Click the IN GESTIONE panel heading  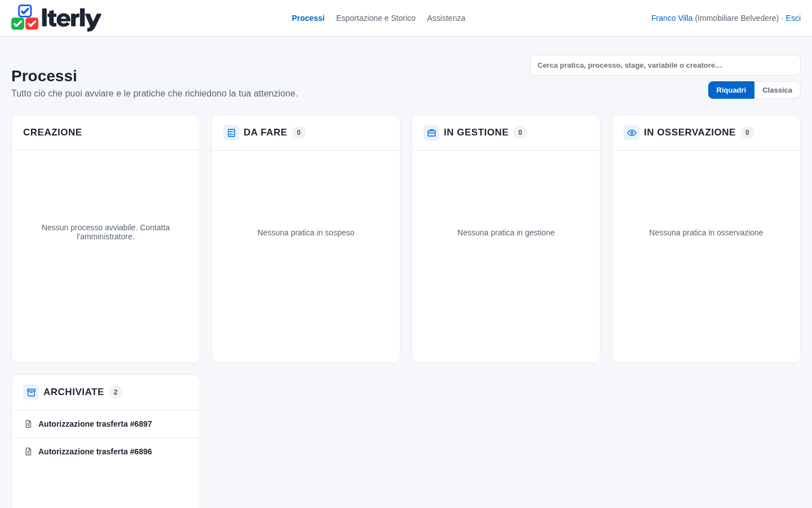[476, 132]
